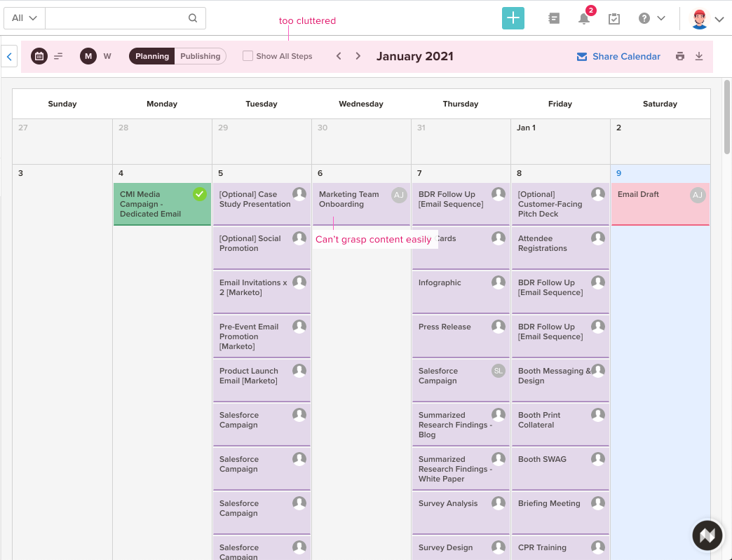Download the calendar with the download icon
732x560 pixels.
click(699, 56)
